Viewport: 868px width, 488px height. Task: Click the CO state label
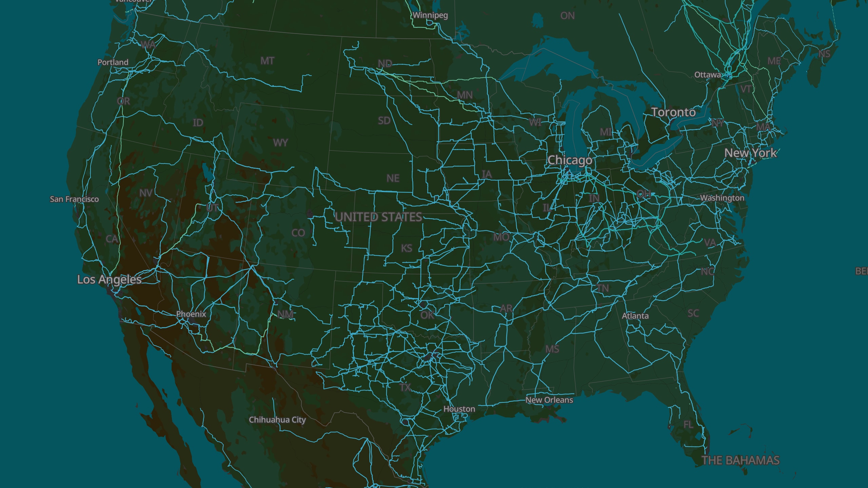click(298, 233)
